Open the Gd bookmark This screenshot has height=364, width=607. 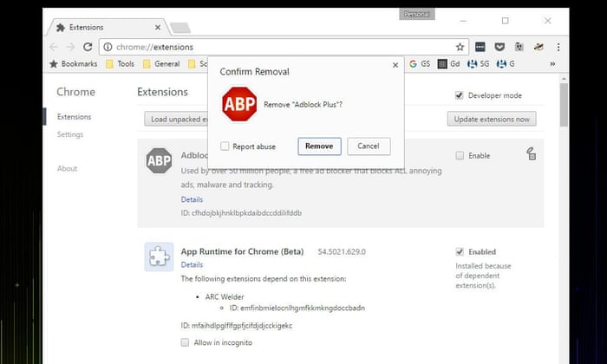pyautogui.click(x=448, y=64)
